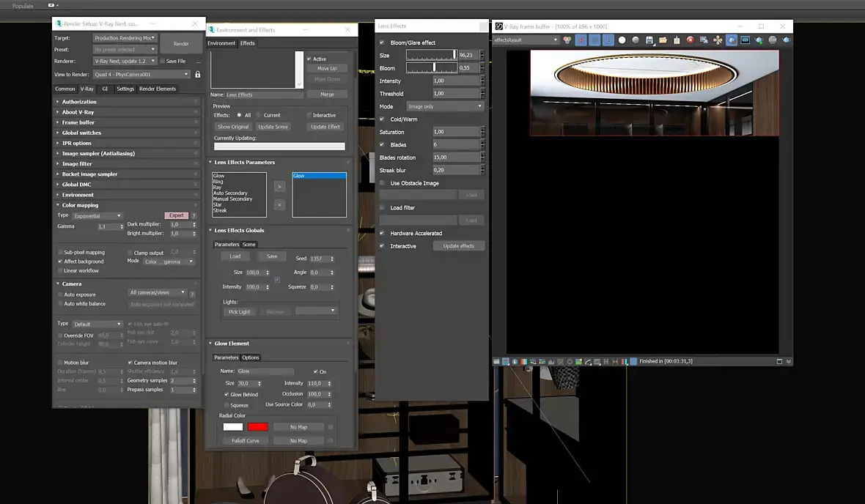Switch to the white alpha channel circle icon
Image resolution: width=865 pixels, height=504 pixels.
[622, 40]
